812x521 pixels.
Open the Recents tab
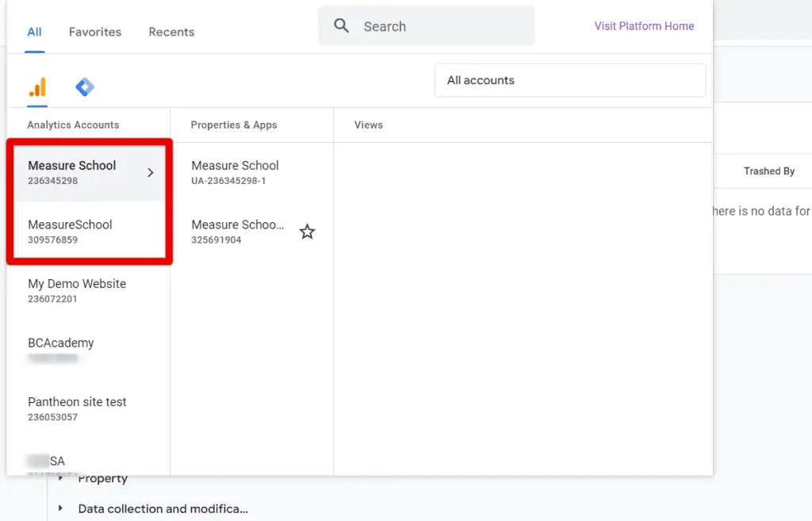coord(171,32)
